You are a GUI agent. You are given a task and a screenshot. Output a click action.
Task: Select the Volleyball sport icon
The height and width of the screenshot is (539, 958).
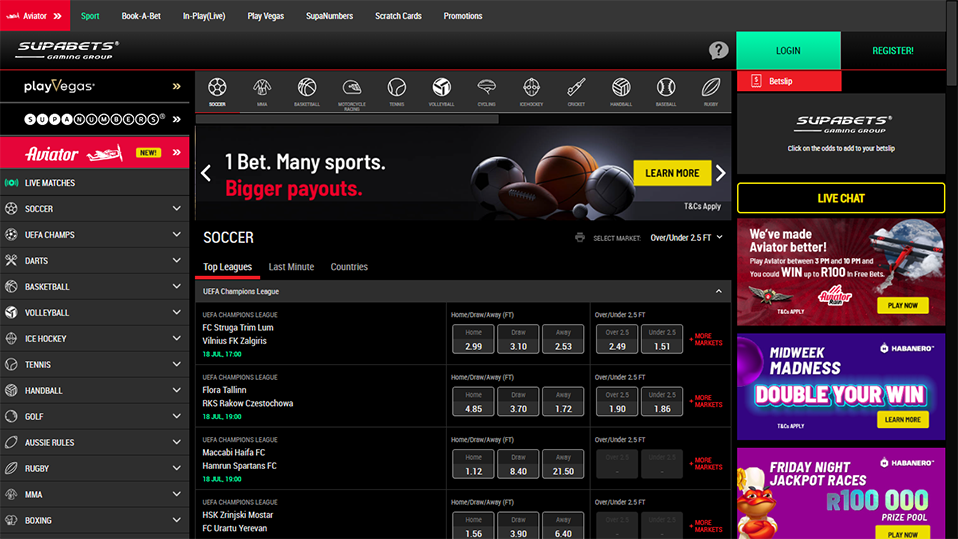441,91
